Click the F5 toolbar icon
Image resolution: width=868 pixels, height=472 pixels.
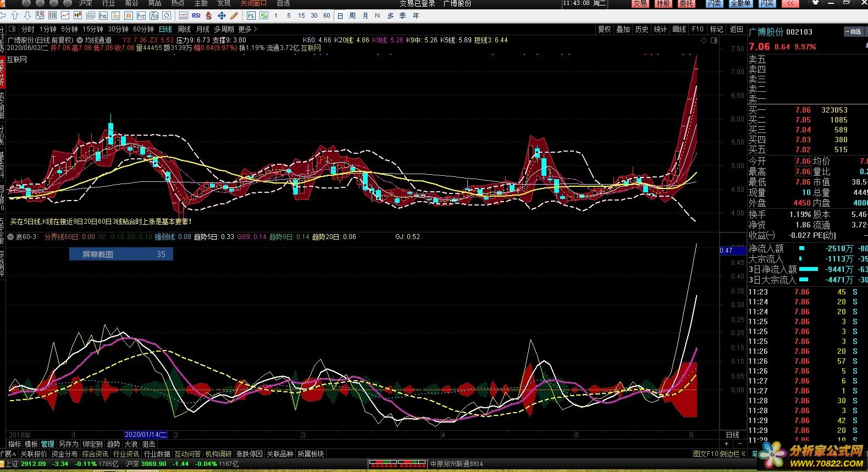251,15
